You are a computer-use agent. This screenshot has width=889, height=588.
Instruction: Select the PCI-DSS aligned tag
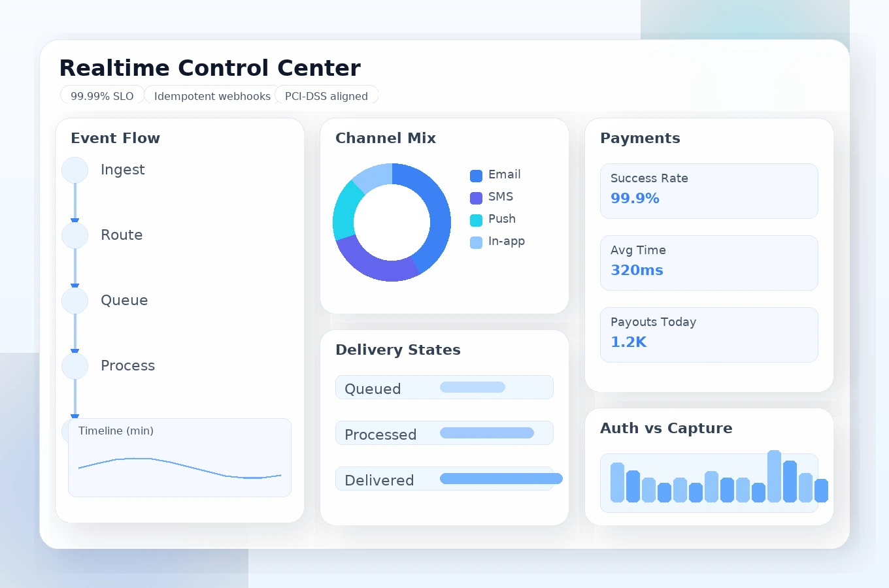point(326,96)
